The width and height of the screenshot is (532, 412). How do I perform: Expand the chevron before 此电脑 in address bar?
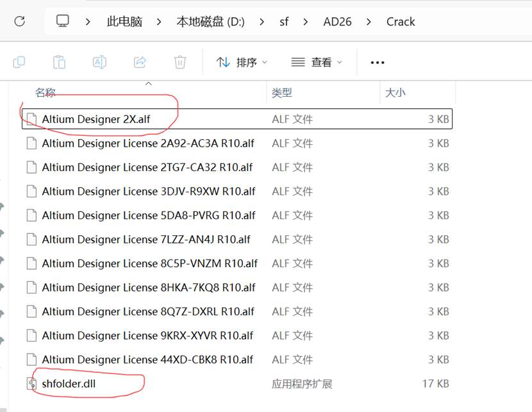[x=88, y=22]
